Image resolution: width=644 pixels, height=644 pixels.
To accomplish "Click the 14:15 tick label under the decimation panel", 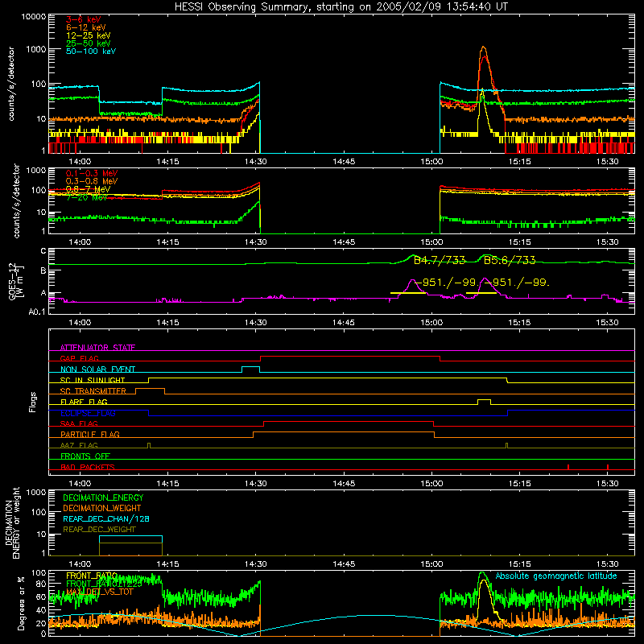I will 167,564.
